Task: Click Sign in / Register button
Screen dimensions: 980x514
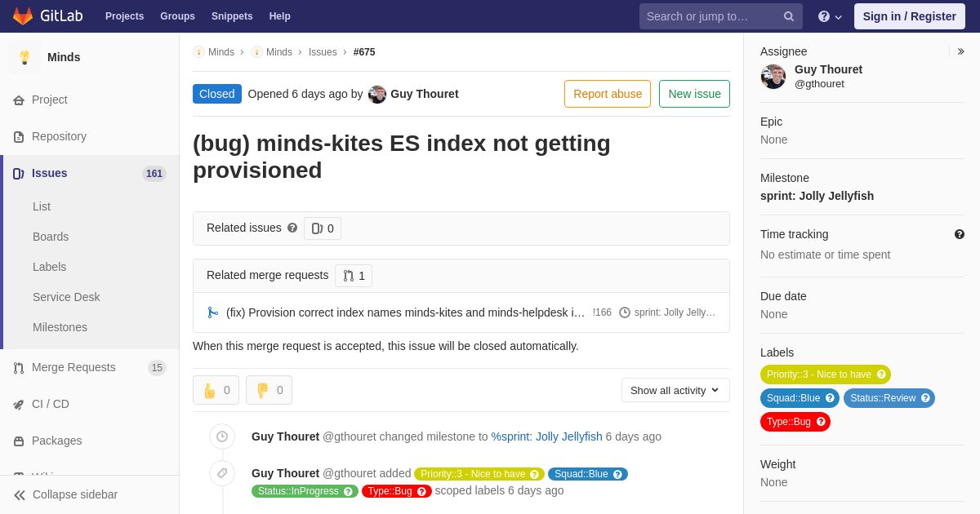Action: [x=910, y=16]
